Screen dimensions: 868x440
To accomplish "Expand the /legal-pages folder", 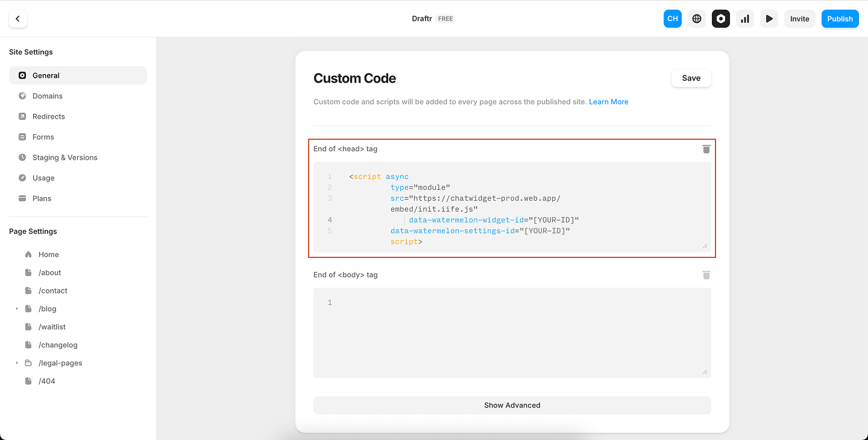I will 17,363.
